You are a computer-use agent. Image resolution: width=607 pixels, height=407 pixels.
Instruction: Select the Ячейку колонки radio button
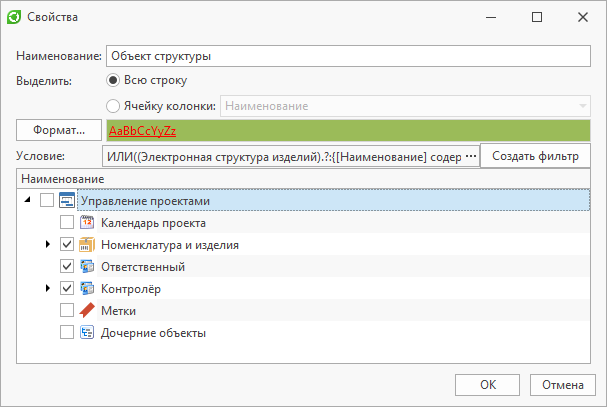point(113,105)
